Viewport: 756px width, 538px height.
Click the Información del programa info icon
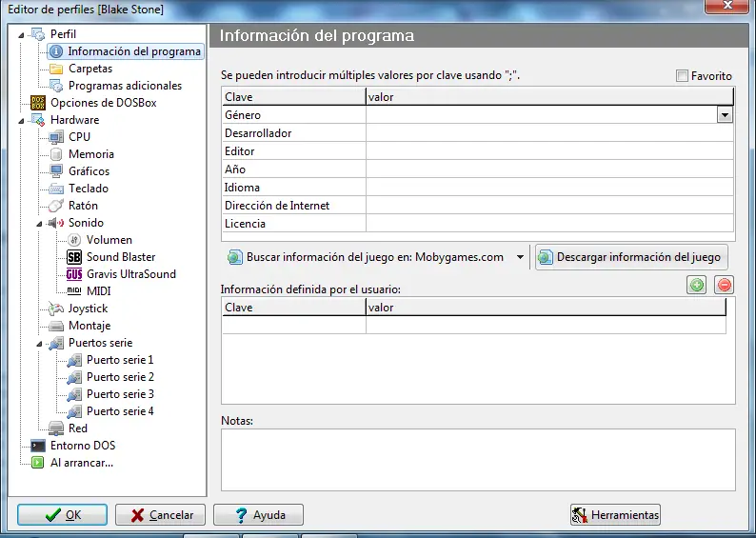(x=56, y=51)
